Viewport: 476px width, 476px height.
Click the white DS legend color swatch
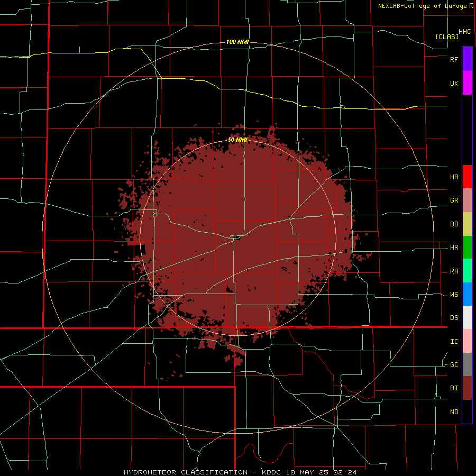pos(467,317)
